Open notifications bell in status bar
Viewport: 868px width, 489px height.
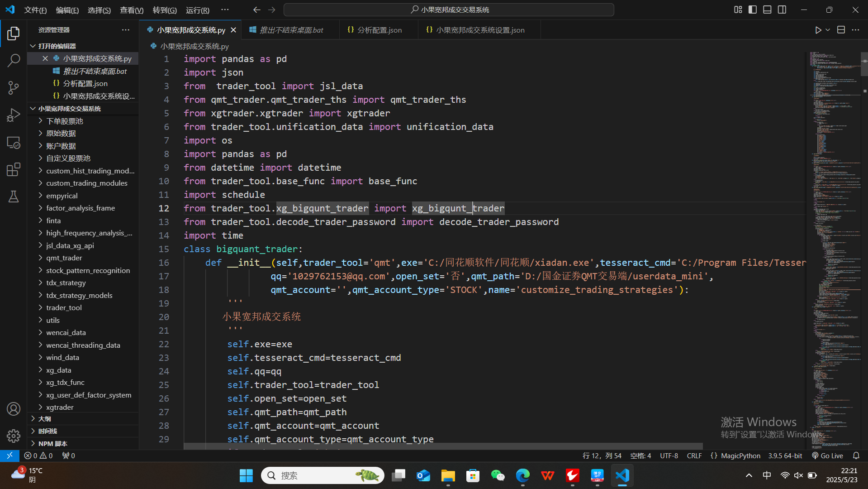(x=856, y=455)
